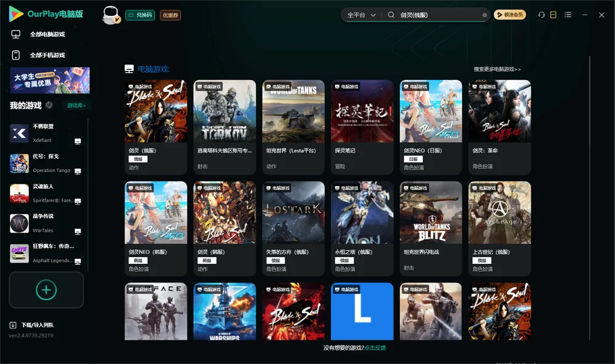
Task: Click version text ver:2.4.9739.29219
Action: pos(31,335)
